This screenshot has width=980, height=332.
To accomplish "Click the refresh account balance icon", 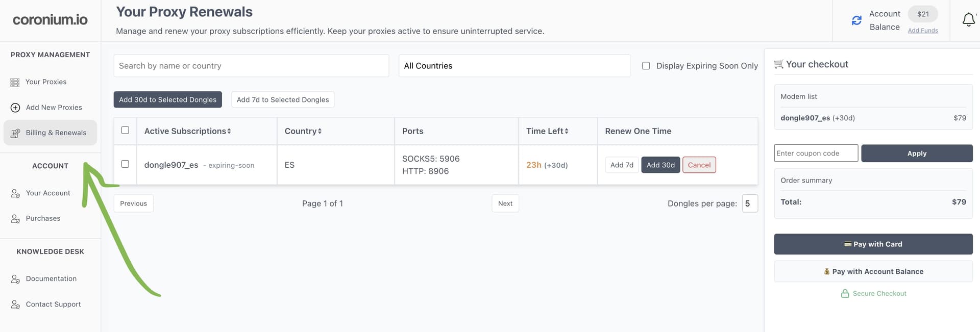I will (x=856, y=20).
